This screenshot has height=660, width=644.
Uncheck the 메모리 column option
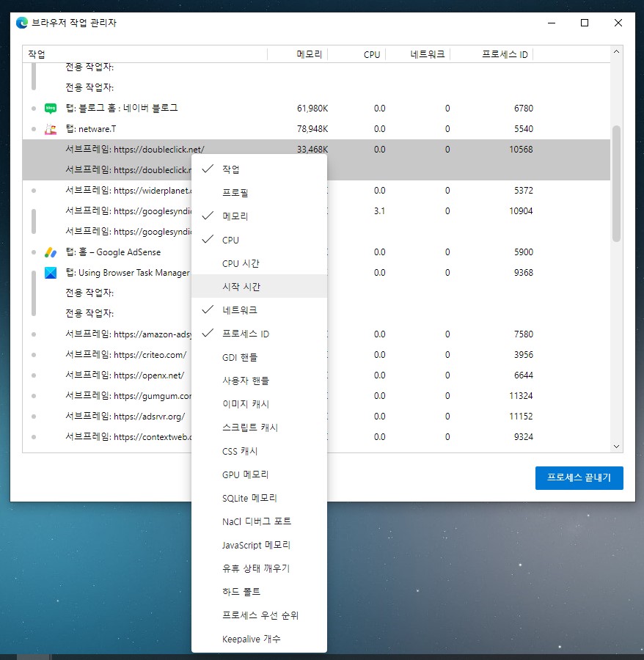point(259,216)
